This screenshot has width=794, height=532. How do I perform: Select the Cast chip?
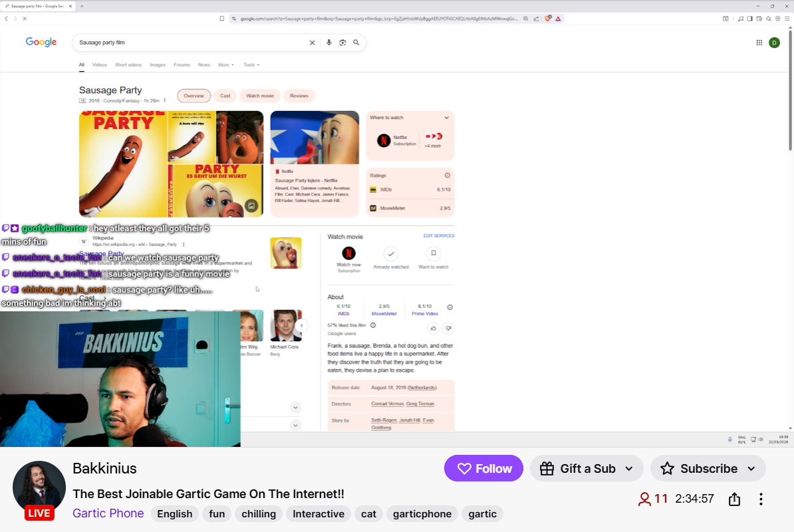tap(225, 96)
